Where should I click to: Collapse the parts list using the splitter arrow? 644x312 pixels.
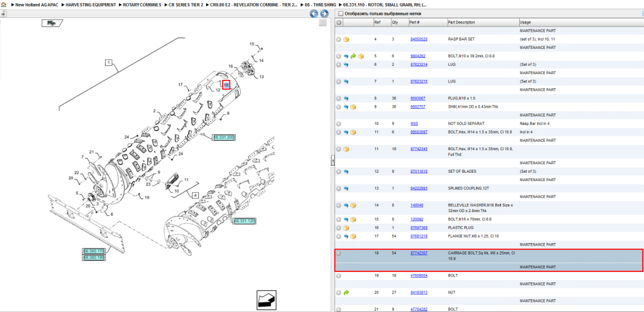tap(333, 161)
